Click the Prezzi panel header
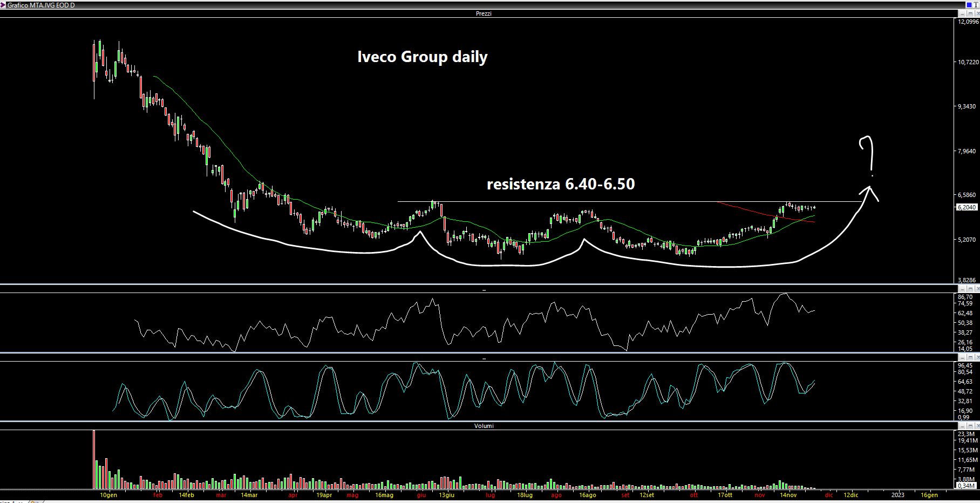The width and height of the screenshot is (980, 503). tap(484, 13)
